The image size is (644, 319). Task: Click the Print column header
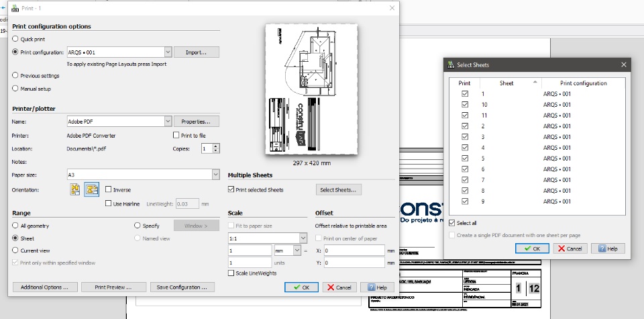[x=464, y=83]
